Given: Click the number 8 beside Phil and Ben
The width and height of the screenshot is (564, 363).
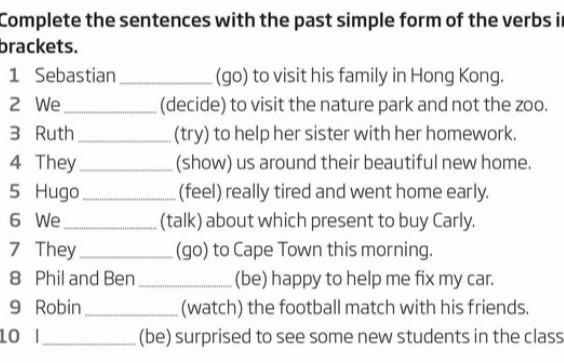Looking at the screenshot, I should pos(15,279).
